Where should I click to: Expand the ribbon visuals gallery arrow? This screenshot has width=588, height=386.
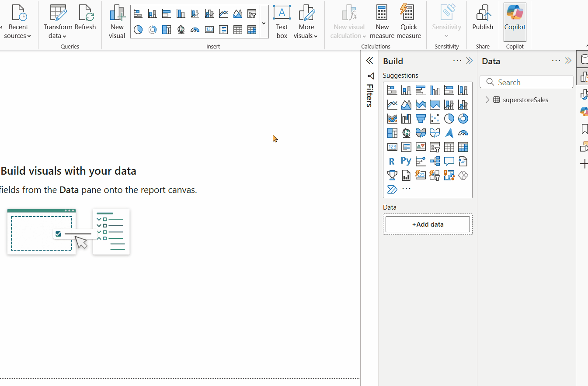click(264, 23)
